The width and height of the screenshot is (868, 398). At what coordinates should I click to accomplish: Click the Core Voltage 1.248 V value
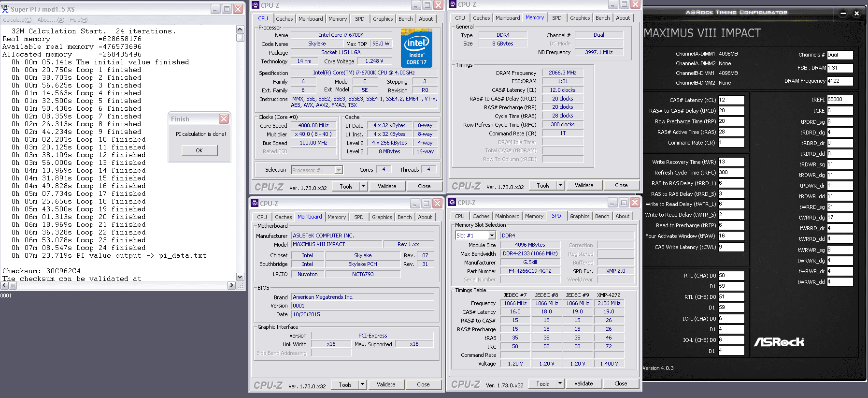click(374, 61)
